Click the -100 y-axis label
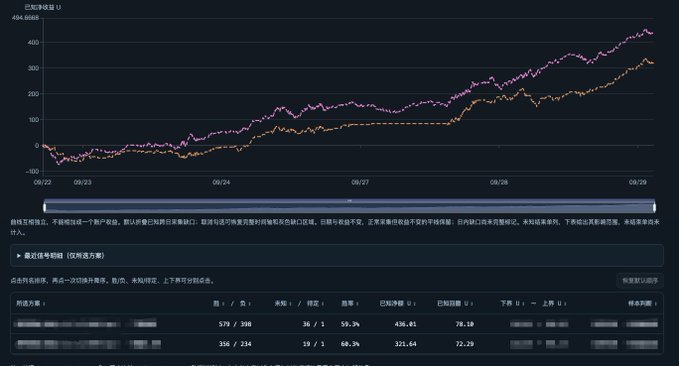The width and height of the screenshot is (679, 366). 32,172
